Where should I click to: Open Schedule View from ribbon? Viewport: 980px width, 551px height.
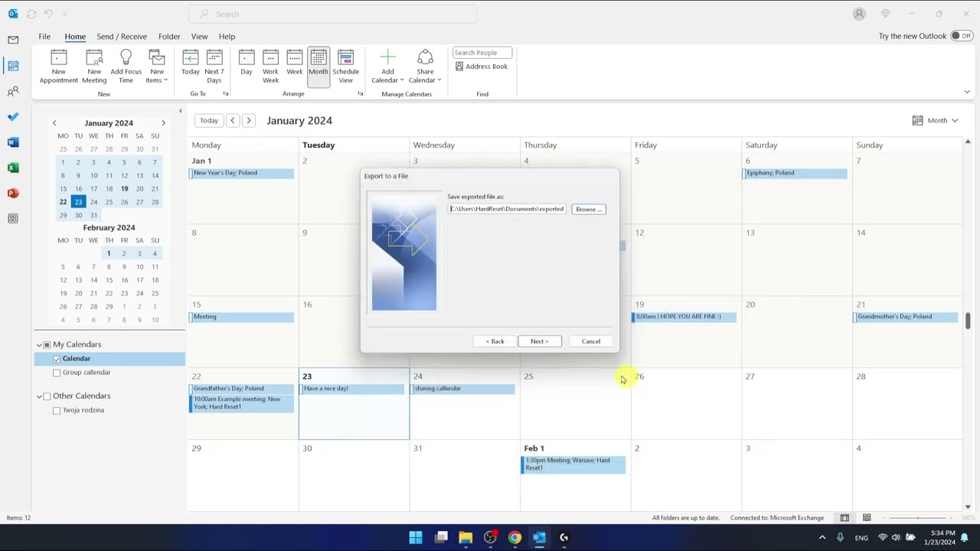(x=345, y=67)
